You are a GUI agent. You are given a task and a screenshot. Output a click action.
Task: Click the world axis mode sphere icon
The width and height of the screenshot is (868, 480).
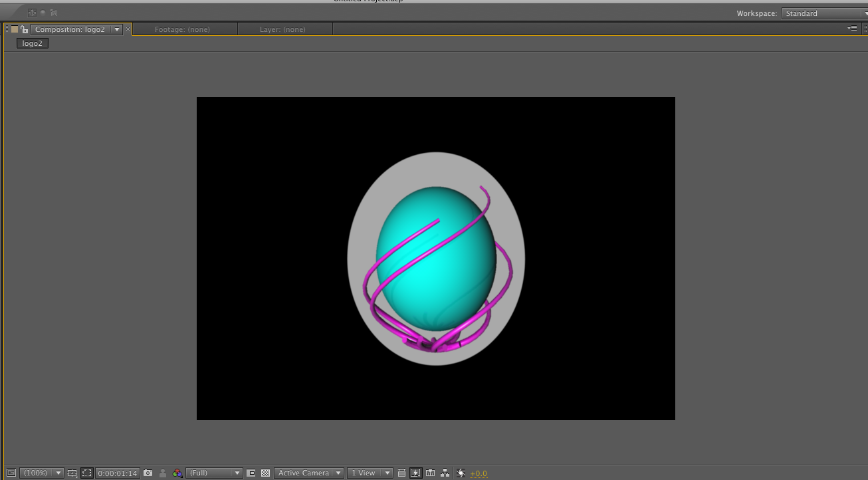(43, 13)
